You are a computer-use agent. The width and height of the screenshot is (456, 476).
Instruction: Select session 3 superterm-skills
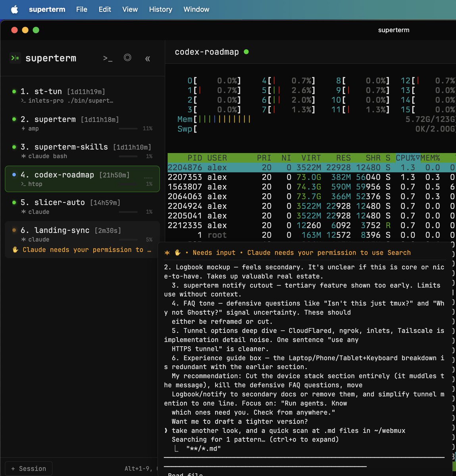82,151
